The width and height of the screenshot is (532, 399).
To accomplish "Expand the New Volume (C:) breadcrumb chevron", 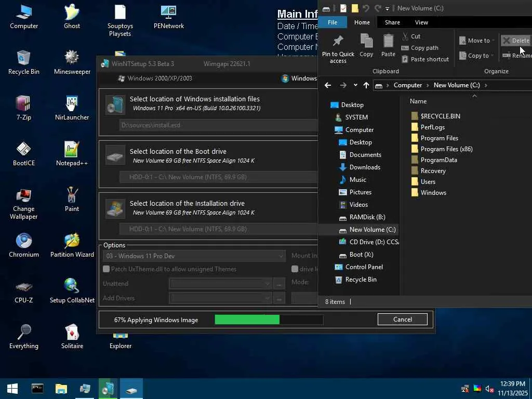I will (486, 85).
